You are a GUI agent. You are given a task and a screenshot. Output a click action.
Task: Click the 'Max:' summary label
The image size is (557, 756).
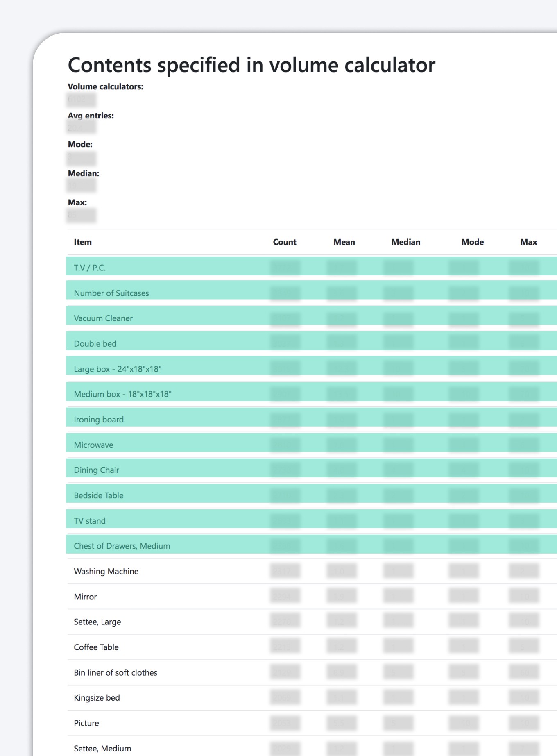[x=77, y=202]
